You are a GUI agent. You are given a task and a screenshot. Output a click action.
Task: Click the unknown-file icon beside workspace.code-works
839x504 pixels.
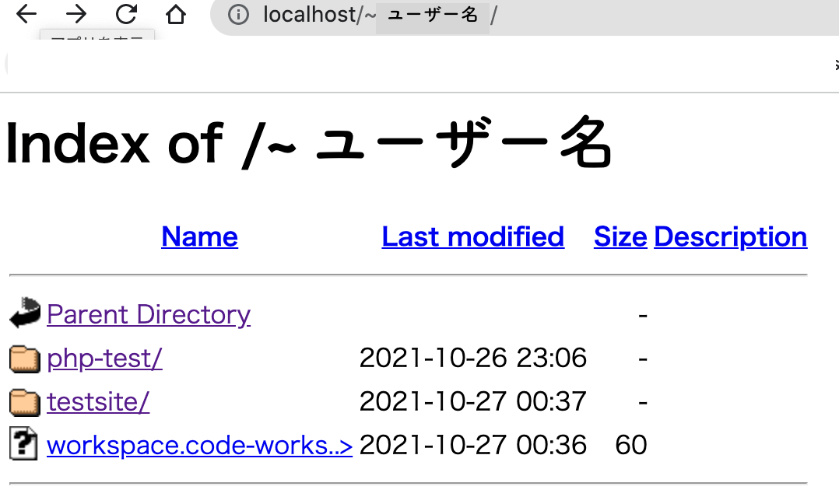pos(23,443)
